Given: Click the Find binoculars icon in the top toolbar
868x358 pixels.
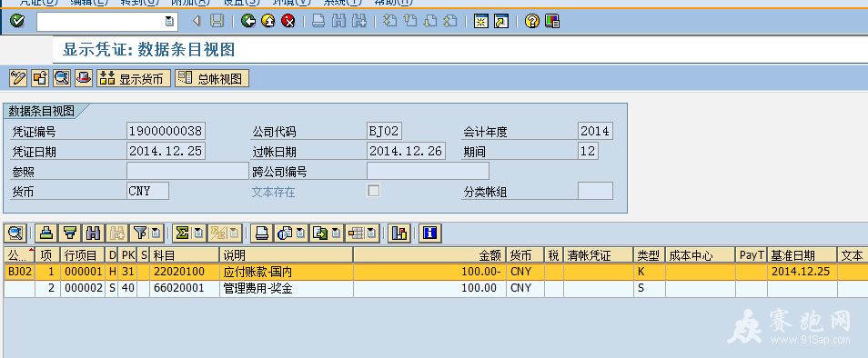Looking at the screenshot, I should 338,22.
